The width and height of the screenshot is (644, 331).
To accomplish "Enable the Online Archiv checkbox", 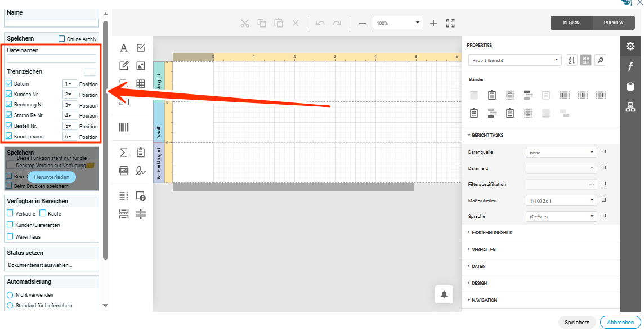I will pyautogui.click(x=62, y=39).
